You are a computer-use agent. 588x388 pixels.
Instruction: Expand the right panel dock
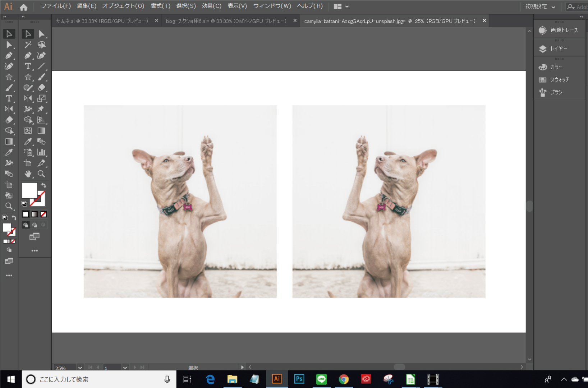click(x=581, y=17)
